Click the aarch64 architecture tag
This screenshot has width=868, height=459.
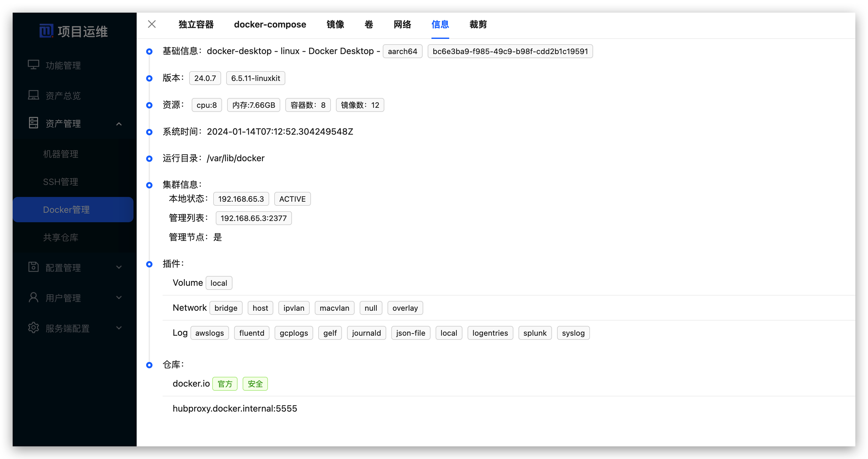click(402, 51)
